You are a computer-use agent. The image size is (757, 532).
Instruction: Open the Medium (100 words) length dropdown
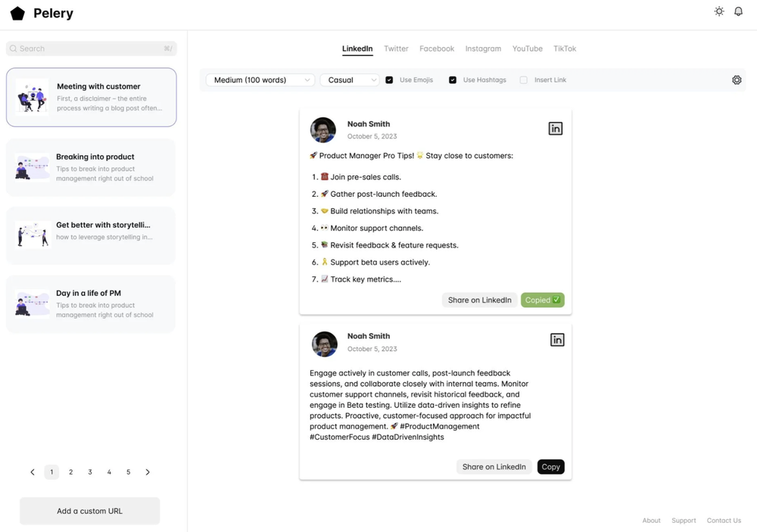260,80
